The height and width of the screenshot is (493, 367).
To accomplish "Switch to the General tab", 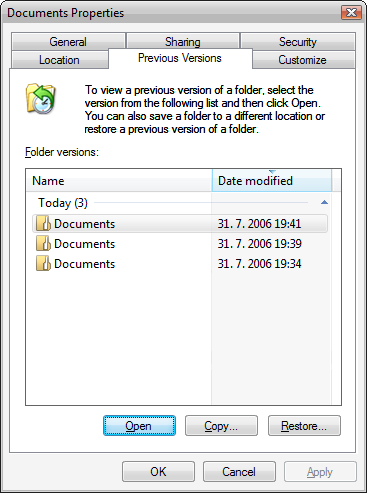I will tap(68, 42).
